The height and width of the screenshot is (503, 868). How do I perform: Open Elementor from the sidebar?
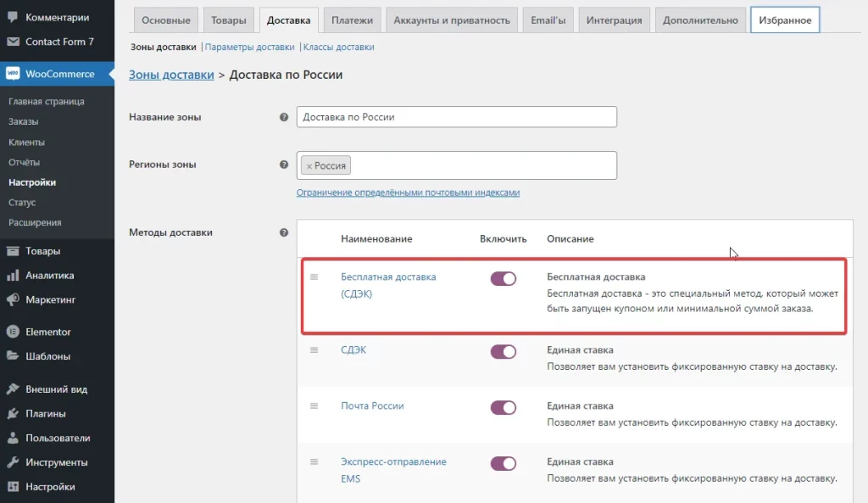(x=12, y=331)
